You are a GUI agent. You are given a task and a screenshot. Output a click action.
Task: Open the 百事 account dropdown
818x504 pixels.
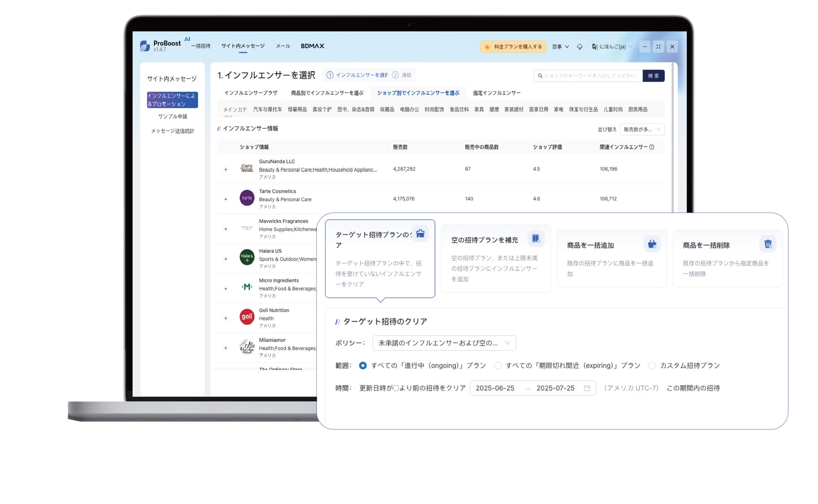click(560, 47)
